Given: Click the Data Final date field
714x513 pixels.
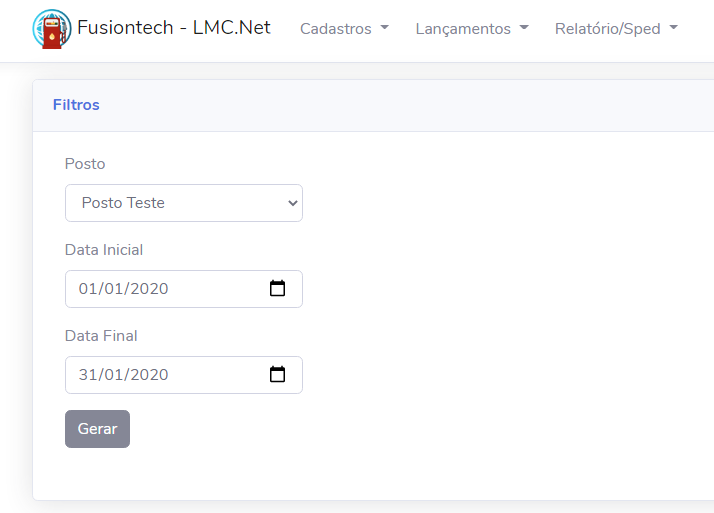Looking at the screenshot, I should point(184,375).
